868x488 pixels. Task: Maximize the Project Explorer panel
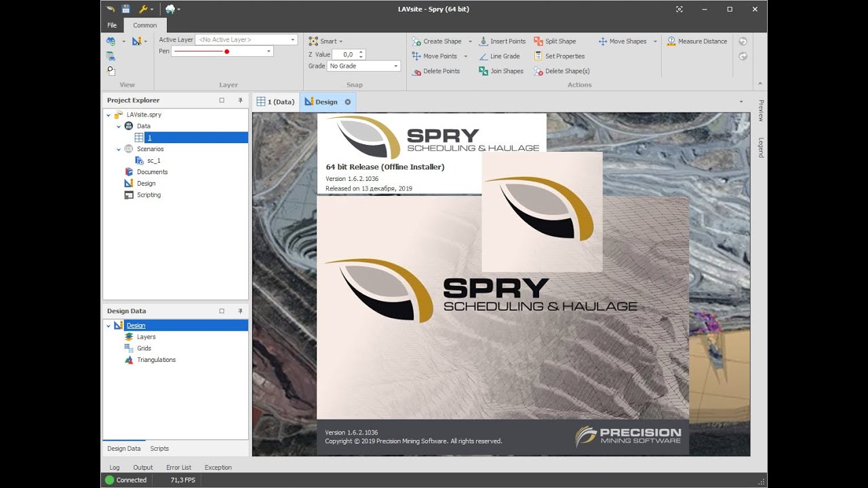coord(222,100)
